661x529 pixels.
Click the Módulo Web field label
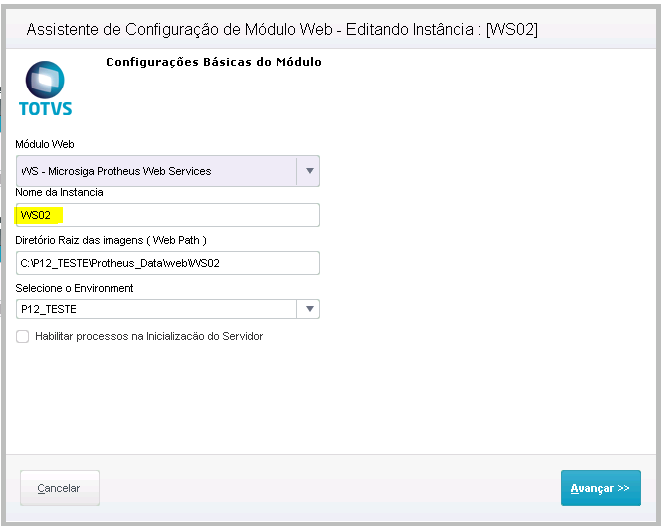[45, 145]
